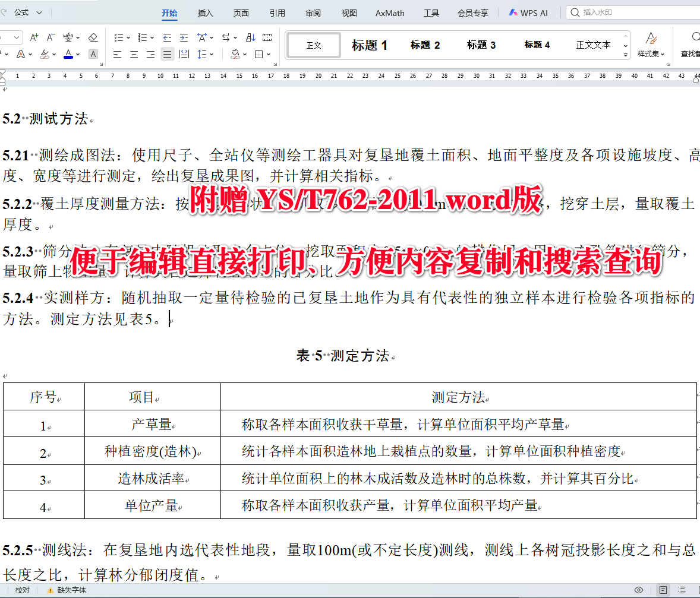This screenshot has height=598, width=700.
Task: Switch to the 插入 ribbon tab
Action: (x=204, y=12)
